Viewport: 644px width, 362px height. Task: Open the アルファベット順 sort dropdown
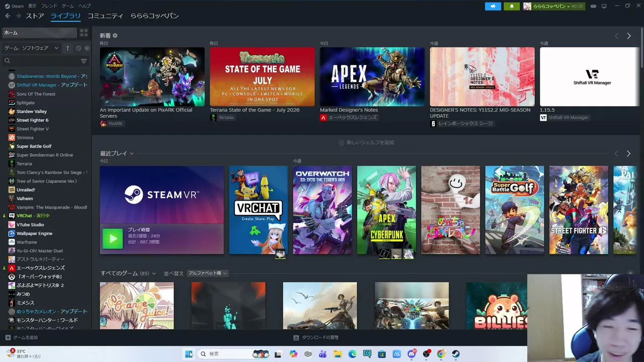point(208,274)
